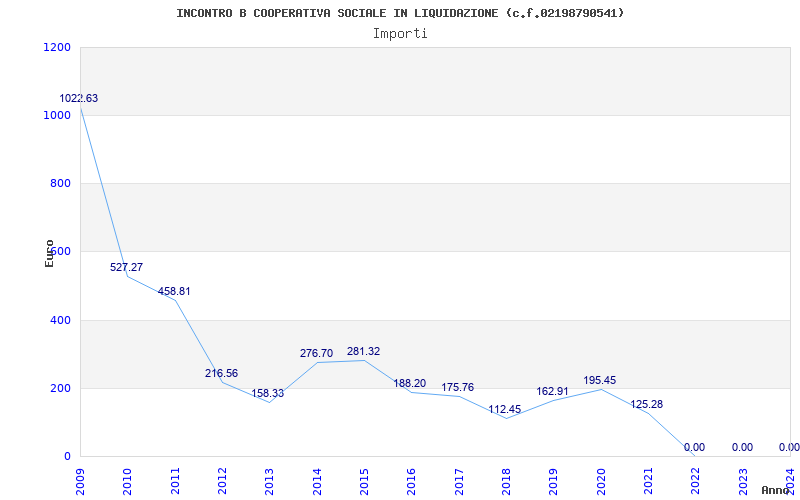This screenshot has height=500, width=800.
Task: Click the y-axis tick label 400
Action: pyautogui.click(x=61, y=320)
